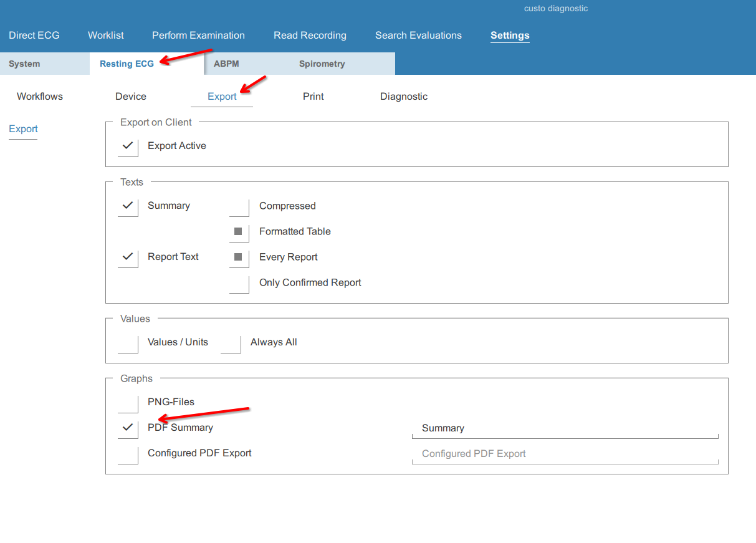Click the Configured PDF Export input field
Image resolution: width=756 pixels, height=543 pixels.
(x=565, y=454)
